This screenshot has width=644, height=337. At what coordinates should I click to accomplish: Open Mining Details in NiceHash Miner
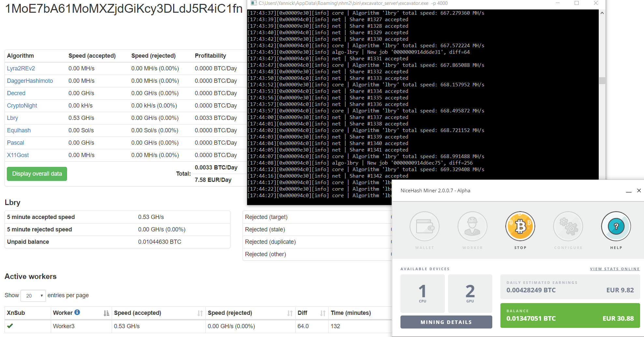pyautogui.click(x=446, y=322)
